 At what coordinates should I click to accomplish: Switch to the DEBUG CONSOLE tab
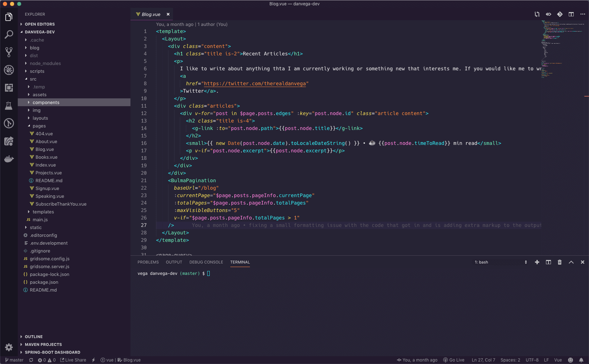point(206,262)
